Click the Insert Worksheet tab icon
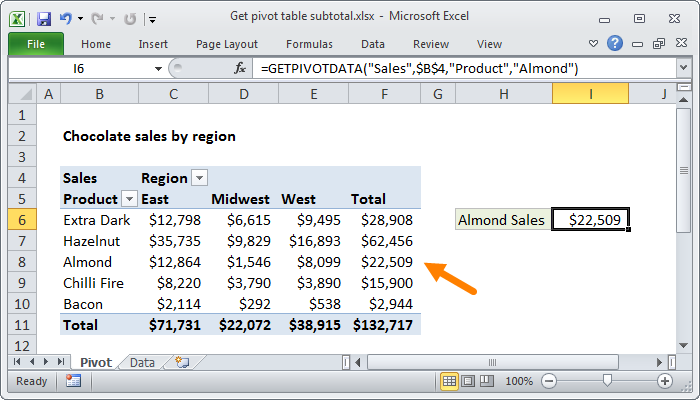This screenshot has height=400, width=700. [181, 362]
